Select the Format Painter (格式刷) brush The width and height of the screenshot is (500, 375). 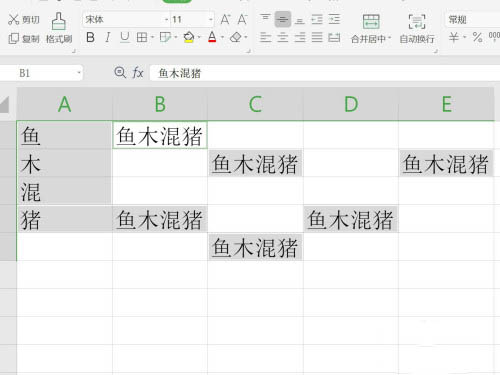[x=59, y=29]
